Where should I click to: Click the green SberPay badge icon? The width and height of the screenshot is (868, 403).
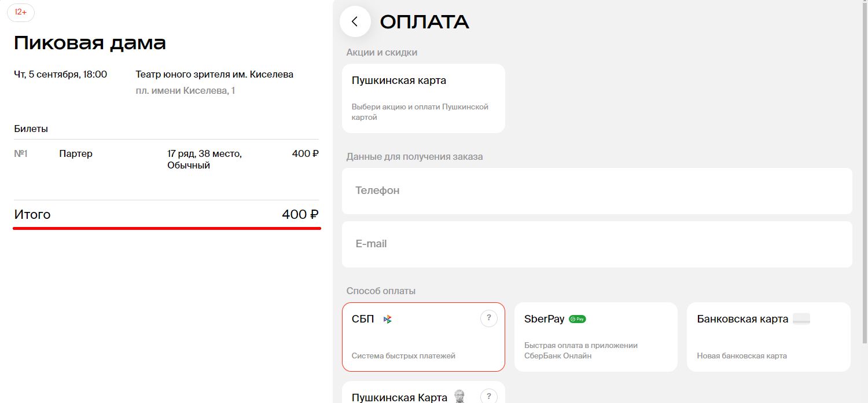[577, 319]
